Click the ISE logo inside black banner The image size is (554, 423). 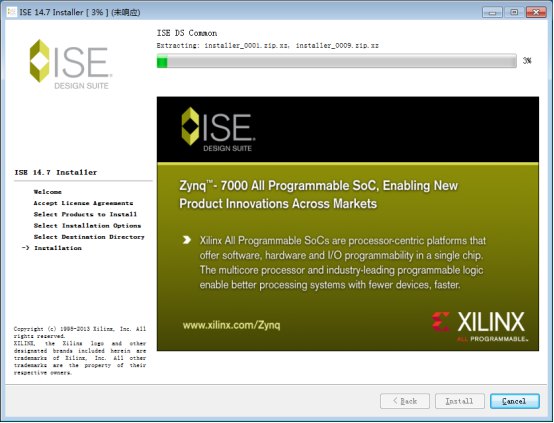(218, 129)
